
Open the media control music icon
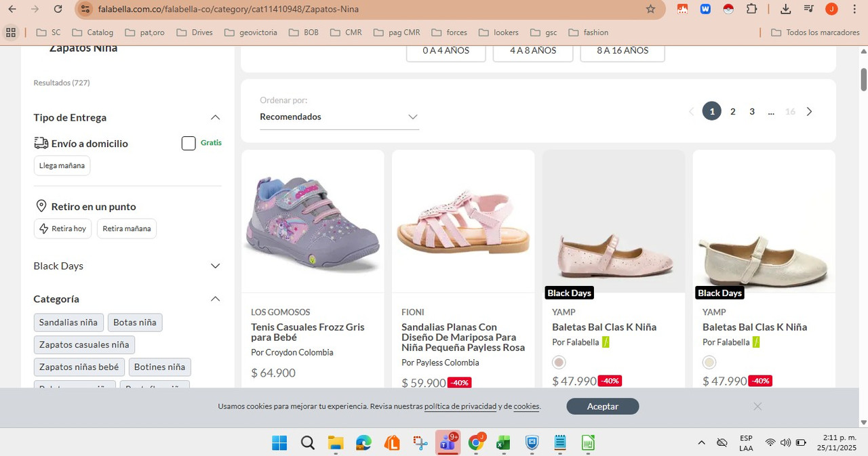(x=808, y=9)
